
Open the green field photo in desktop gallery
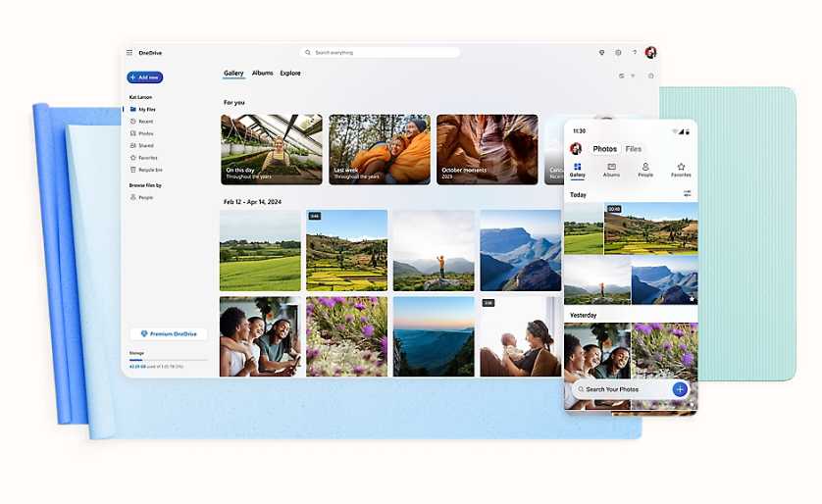point(260,250)
